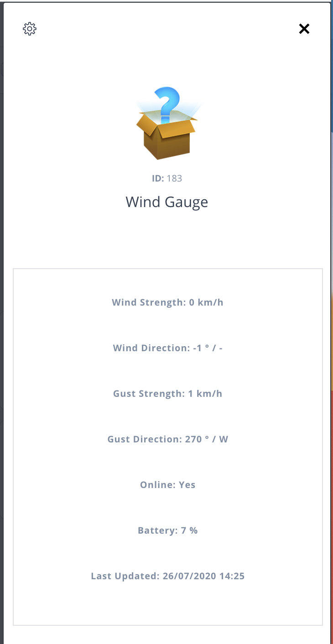The width and height of the screenshot is (333, 644).
Task: Click the Gust Strength label
Action: [149, 394]
